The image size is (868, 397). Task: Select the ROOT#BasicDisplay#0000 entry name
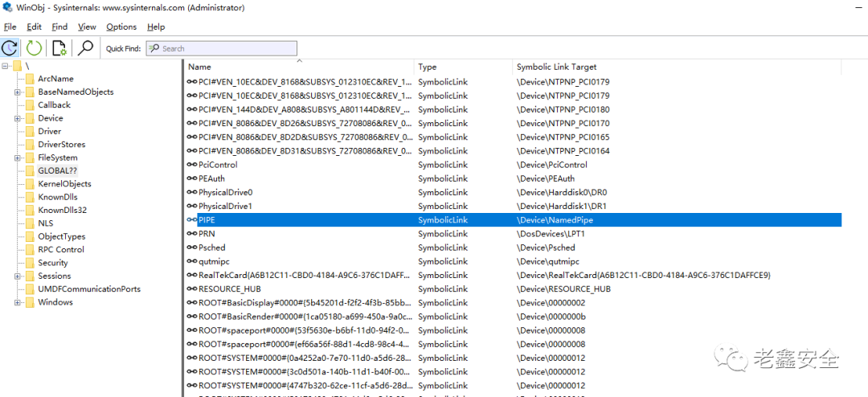(x=305, y=303)
